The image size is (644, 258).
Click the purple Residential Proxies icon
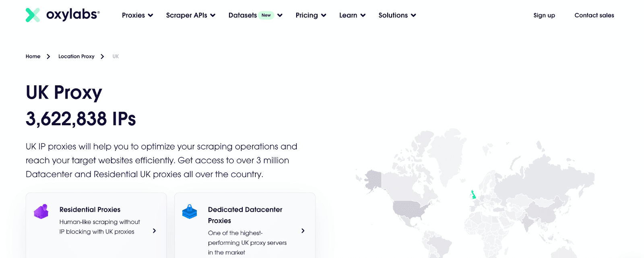41,211
